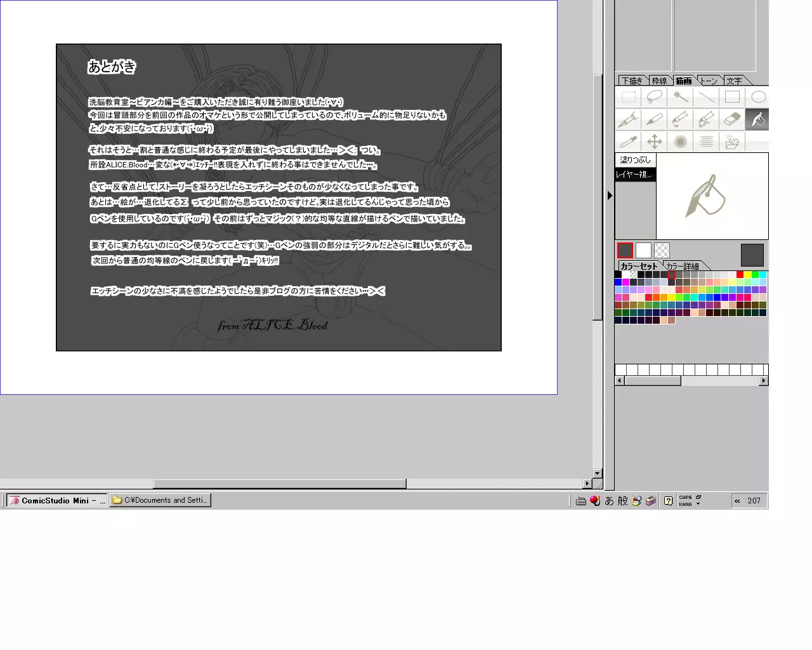
Task: Expand the side panel with black arrow
Action: click(x=610, y=196)
